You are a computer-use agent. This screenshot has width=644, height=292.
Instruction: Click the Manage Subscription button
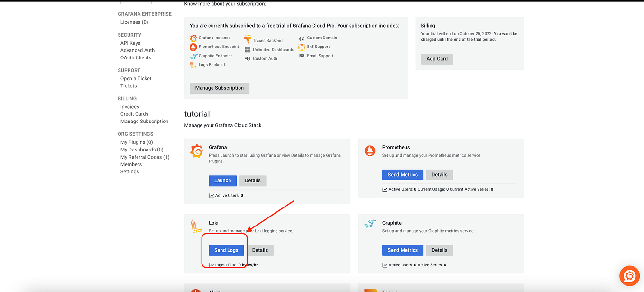click(219, 88)
